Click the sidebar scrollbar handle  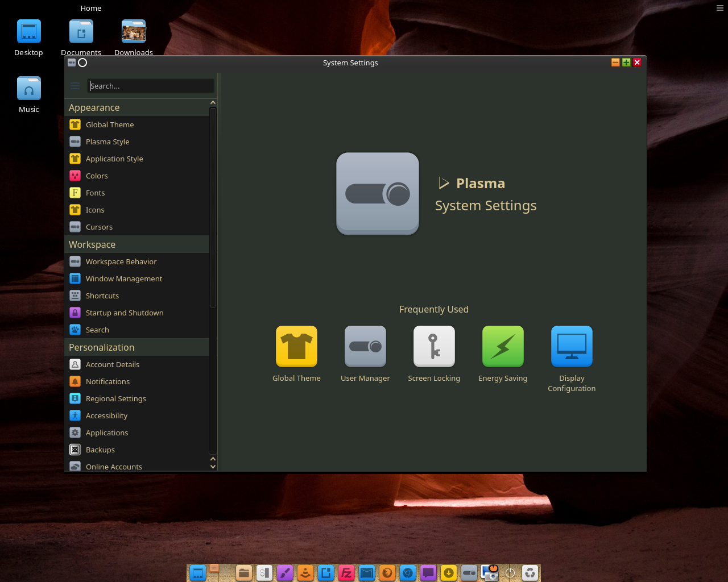(x=213, y=208)
